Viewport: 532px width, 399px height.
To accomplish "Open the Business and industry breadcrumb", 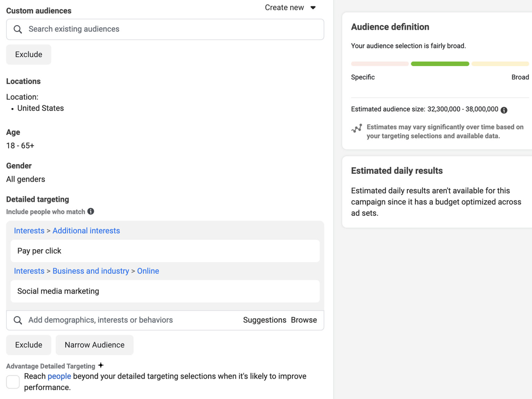I will click(91, 271).
